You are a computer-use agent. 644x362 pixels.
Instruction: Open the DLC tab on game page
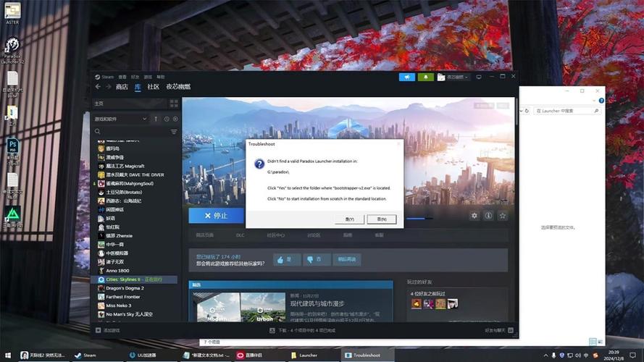tap(240, 235)
